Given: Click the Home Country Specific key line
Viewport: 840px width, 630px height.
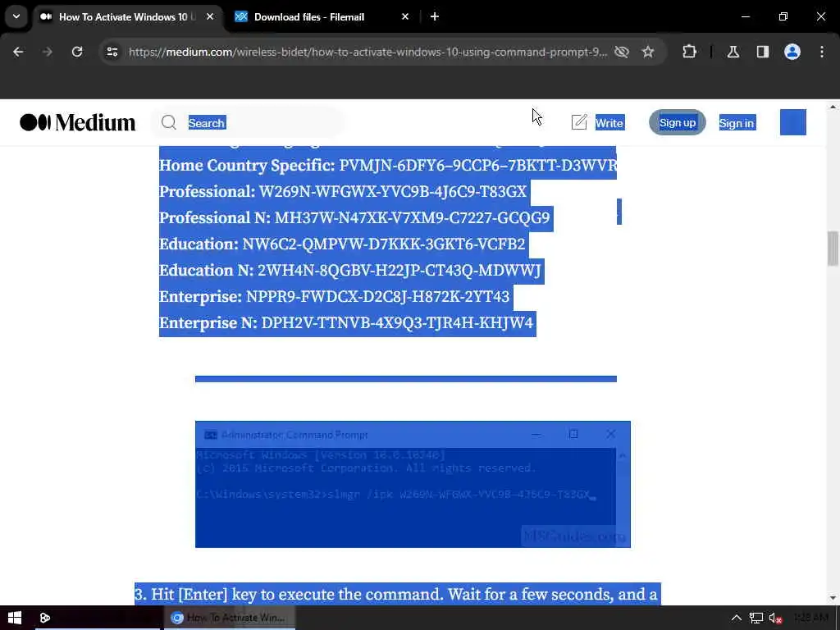Looking at the screenshot, I should point(388,165).
